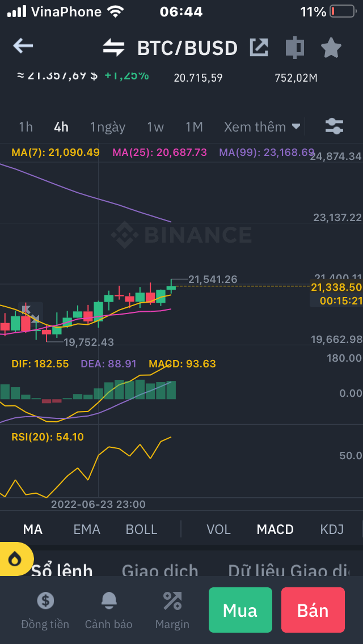Tap the 19,752.43 low price marker
Viewport: 363px width, 644px height.
(89, 342)
